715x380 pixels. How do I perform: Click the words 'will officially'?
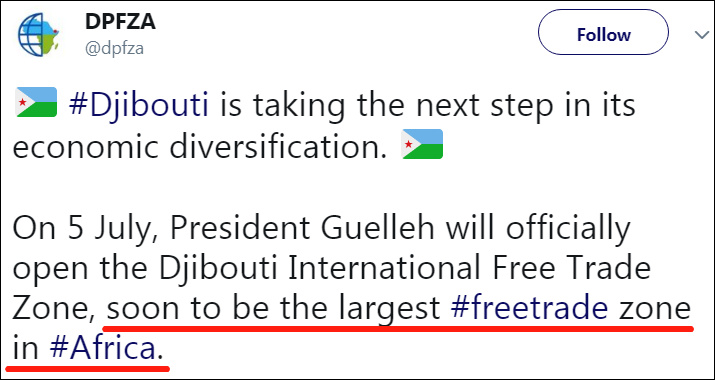click(538, 229)
